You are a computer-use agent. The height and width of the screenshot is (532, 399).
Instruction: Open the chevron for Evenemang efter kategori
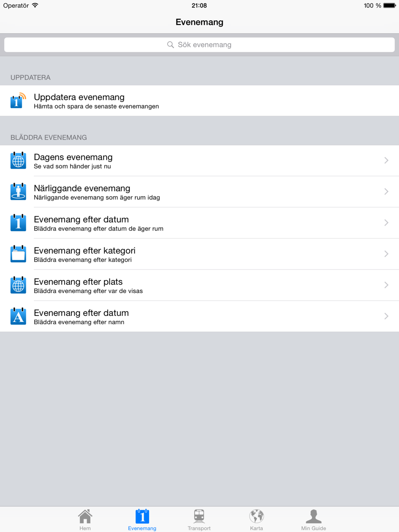click(x=386, y=254)
